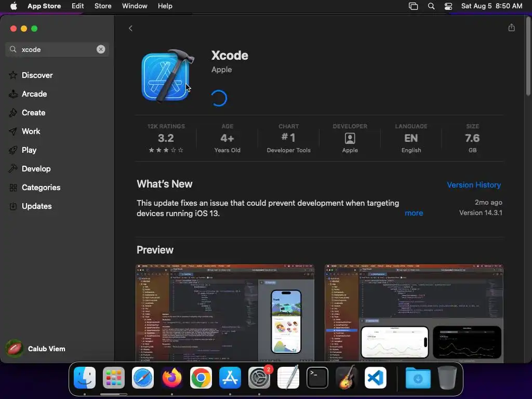Open TextEdit from the Dock
This screenshot has height=399, width=532.
pos(288,378)
